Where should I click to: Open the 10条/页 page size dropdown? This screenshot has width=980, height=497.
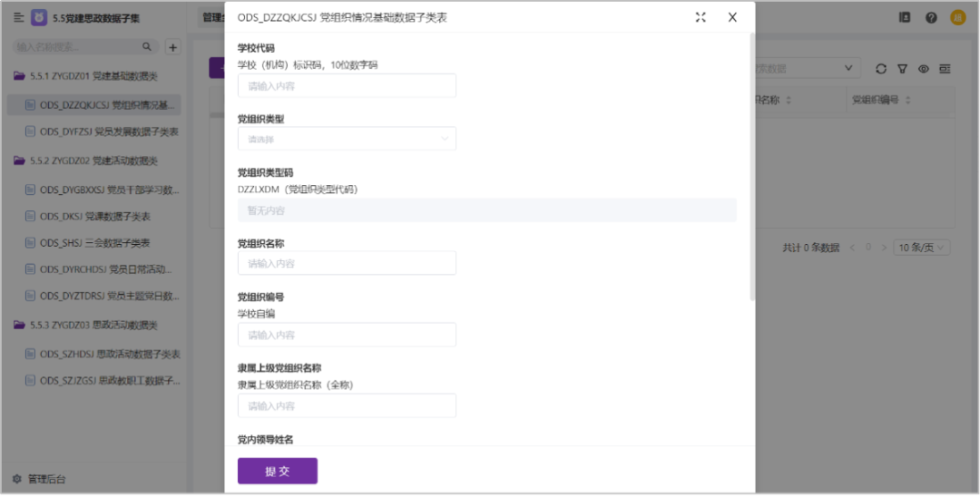922,248
